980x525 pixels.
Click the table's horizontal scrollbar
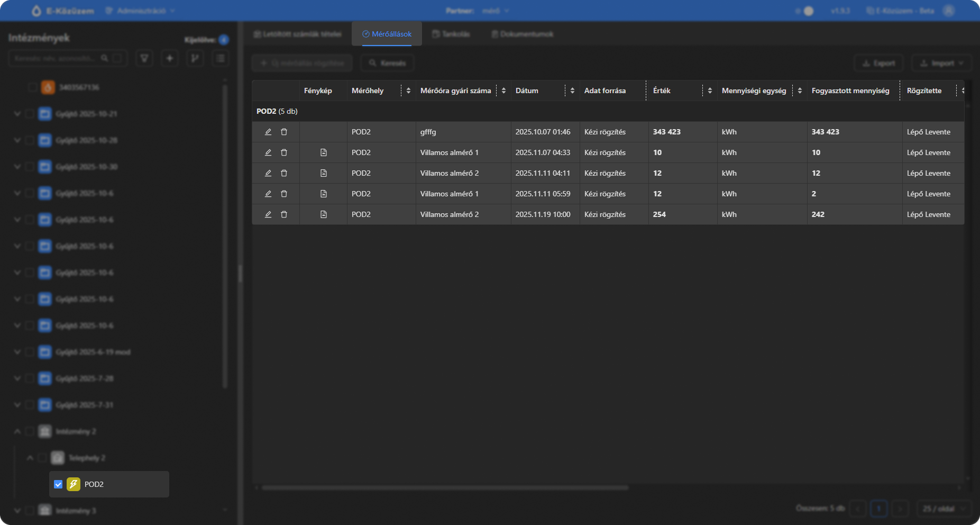[x=445, y=487]
